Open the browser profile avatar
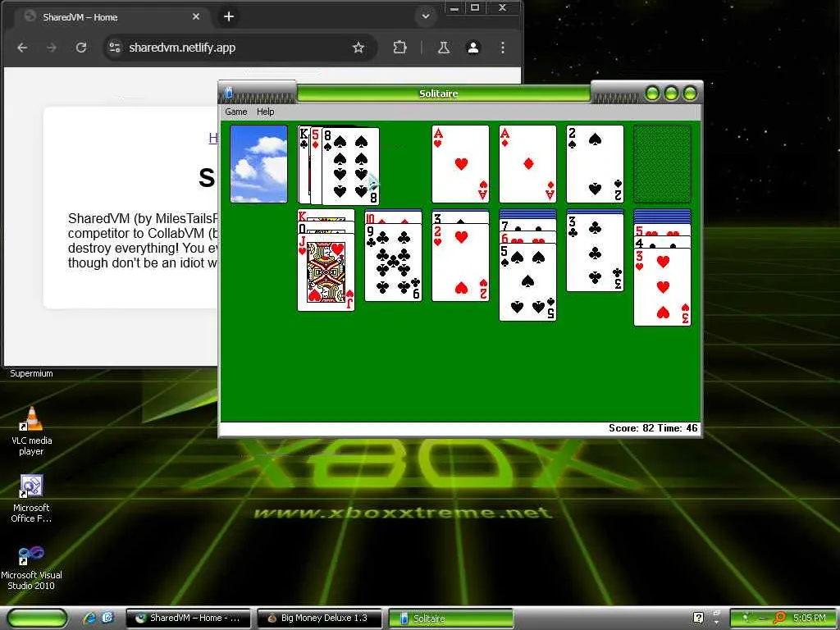Screen dimensions: 840x630 click(x=473, y=48)
